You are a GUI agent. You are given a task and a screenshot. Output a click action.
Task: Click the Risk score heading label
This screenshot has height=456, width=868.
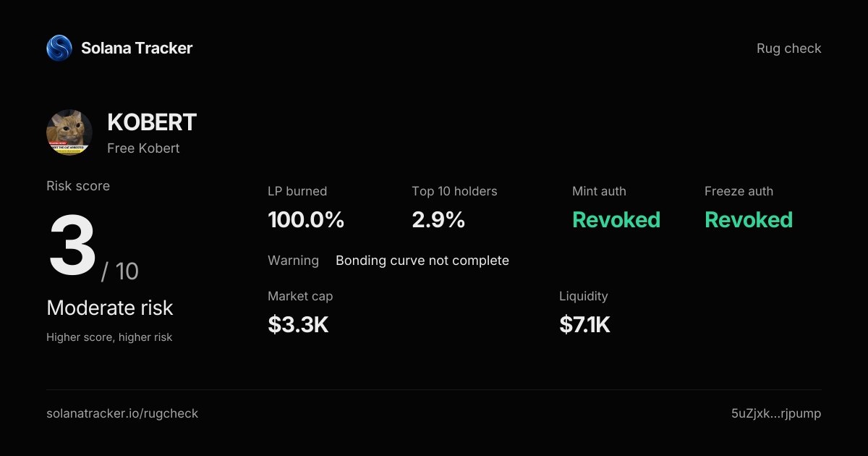(78, 186)
